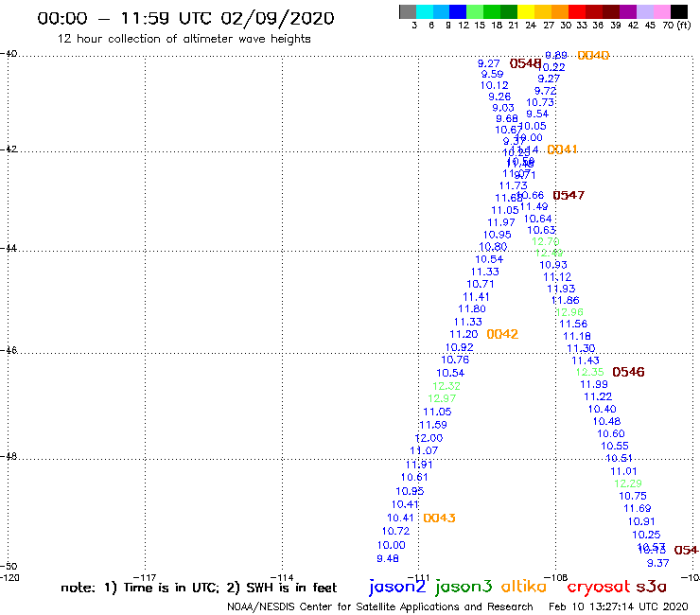Viewport: 700px width, 615px height.
Task: Click the wave height value '11.56'
Action: [573, 324]
